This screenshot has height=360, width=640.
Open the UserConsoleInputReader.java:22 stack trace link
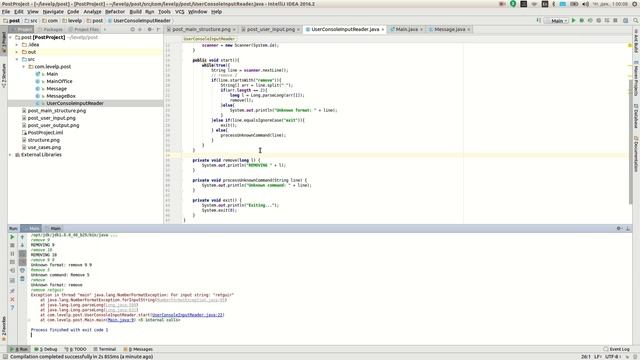[187, 315]
